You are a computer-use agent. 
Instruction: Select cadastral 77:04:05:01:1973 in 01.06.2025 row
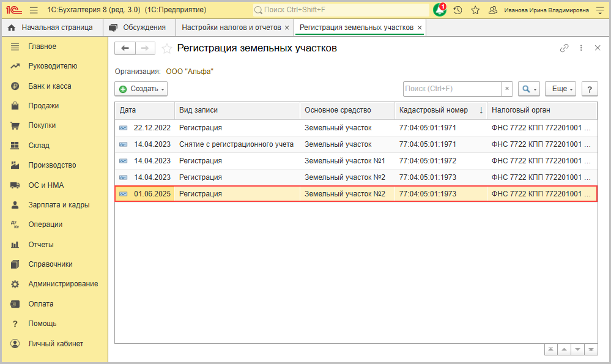[428, 194]
